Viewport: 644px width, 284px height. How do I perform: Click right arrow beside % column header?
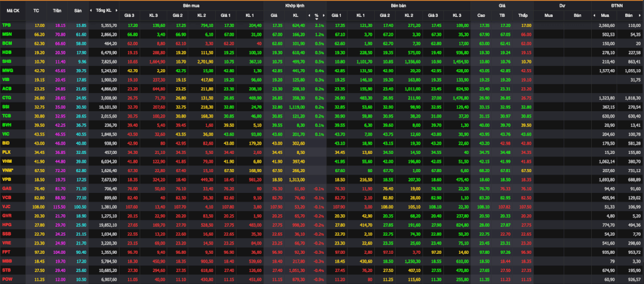(x=324, y=16)
